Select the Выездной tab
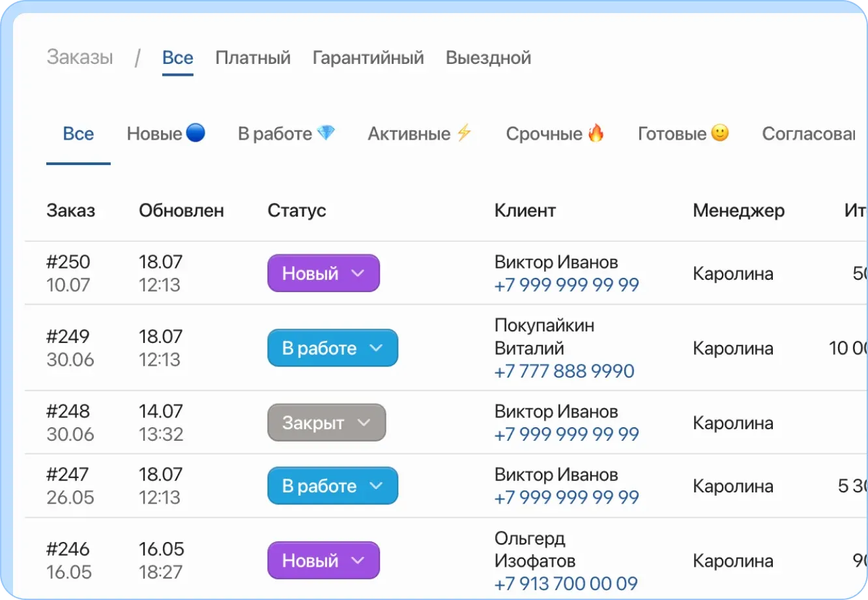This screenshot has height=600, width=868. click(487, 57)
